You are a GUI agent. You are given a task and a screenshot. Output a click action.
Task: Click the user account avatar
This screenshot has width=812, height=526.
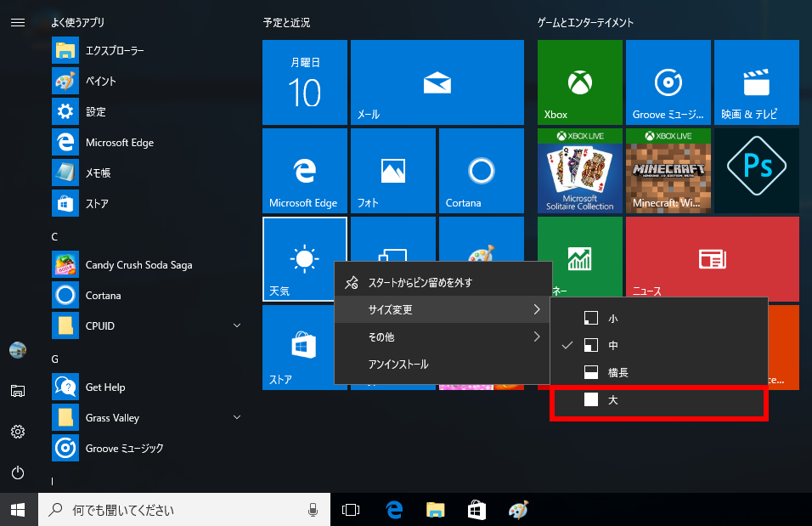[18, 350]
